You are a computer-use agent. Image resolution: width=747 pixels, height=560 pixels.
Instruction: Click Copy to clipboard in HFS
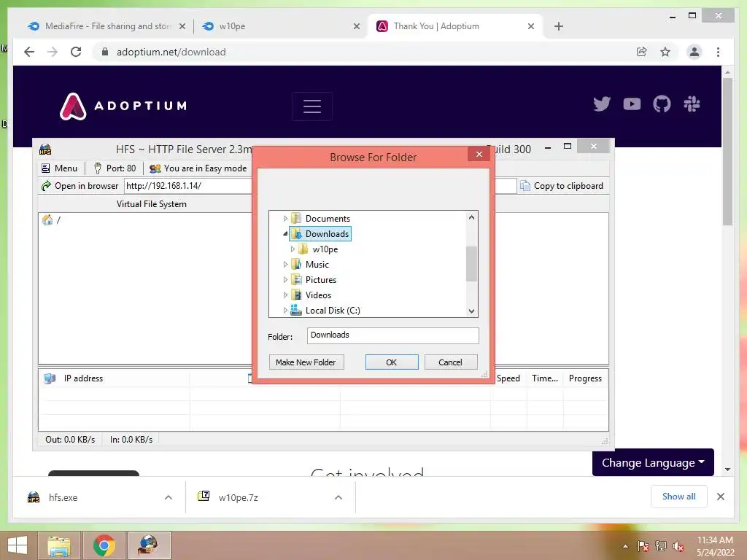coord(562,186)
